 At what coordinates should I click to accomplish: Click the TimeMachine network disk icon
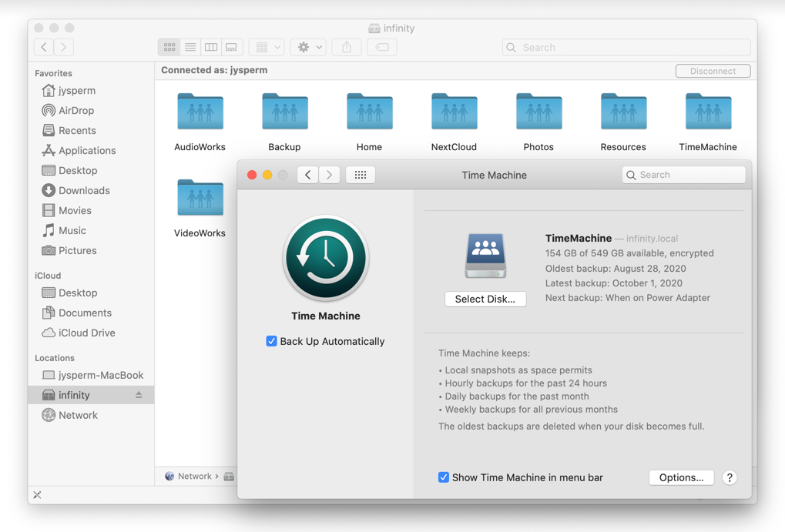pos(485,255)
